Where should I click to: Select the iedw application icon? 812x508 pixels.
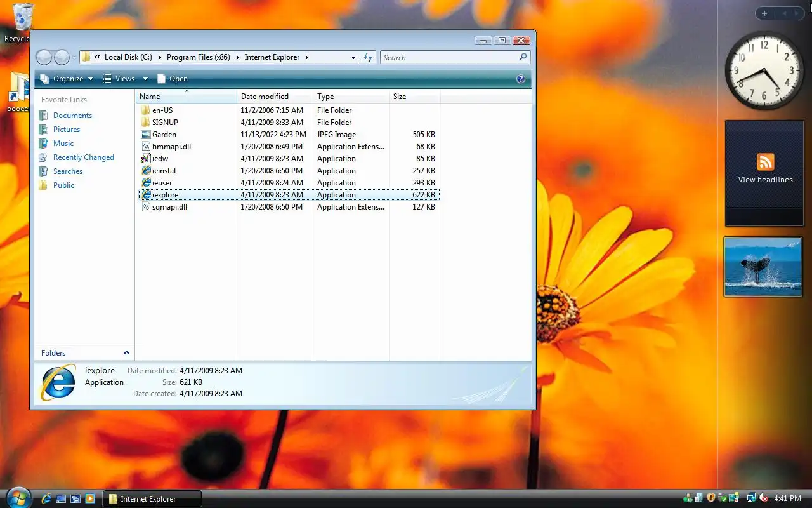click(x=146, y=159)
